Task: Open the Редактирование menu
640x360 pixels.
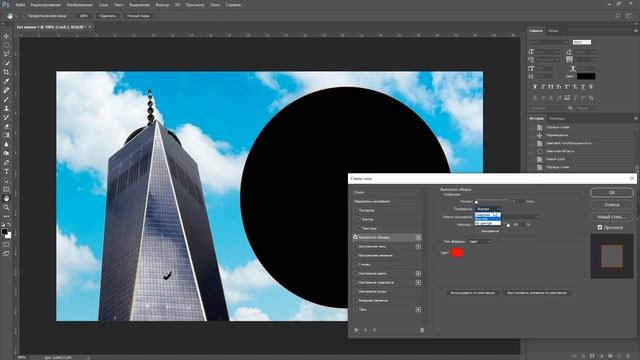Action: pyautogui.click(x=46, y=5)
